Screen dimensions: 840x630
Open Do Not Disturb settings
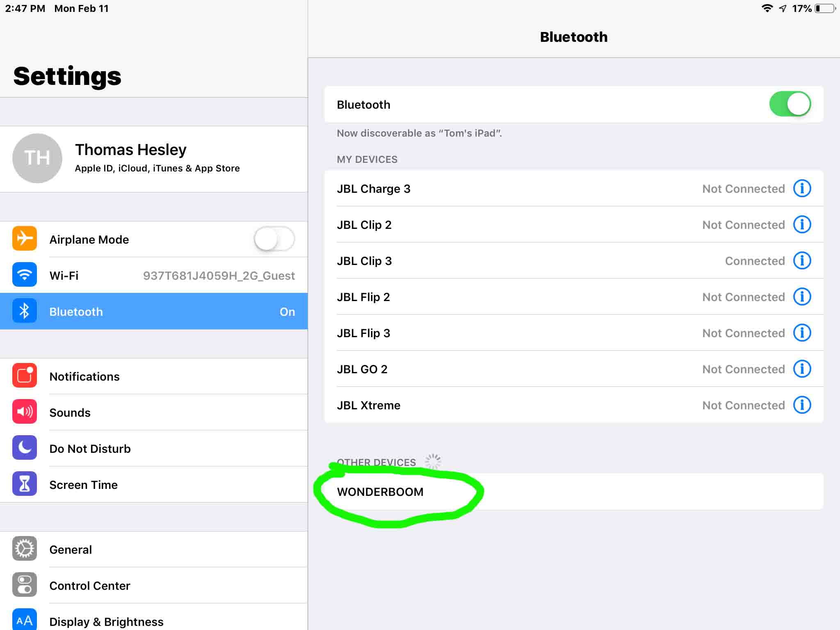point(154,448)
